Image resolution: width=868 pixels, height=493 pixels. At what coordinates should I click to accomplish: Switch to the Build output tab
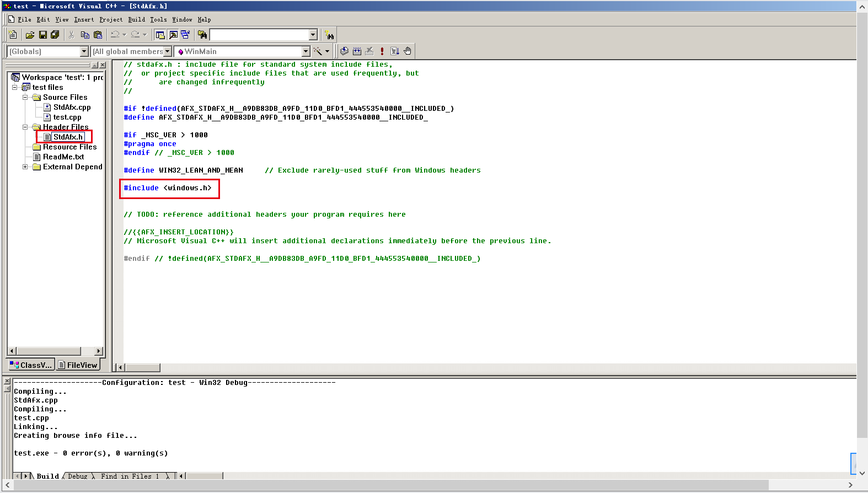47,476
